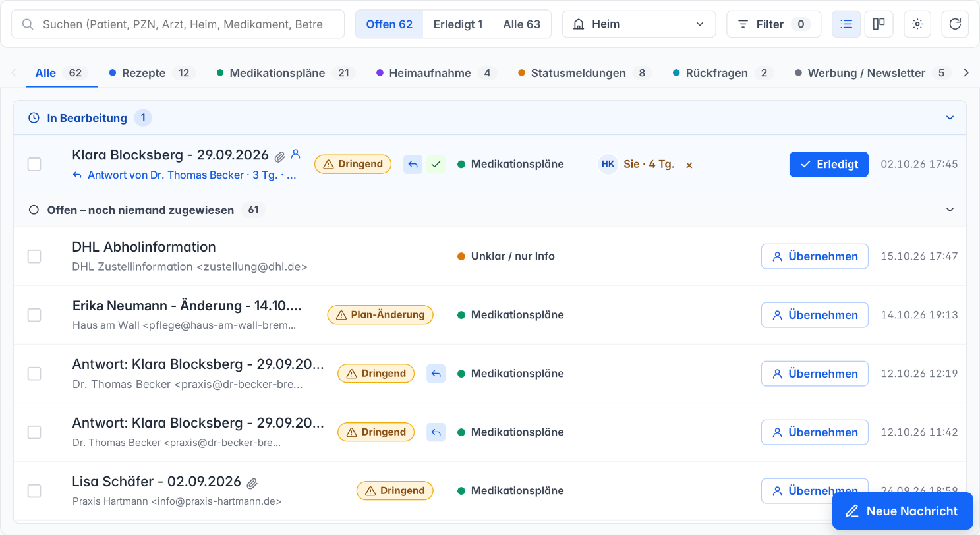The height and width of the screenshot is (535, 980).
Task: Remove assignment with x next to Sie · 4 Tg.
Action: point(689,165)
